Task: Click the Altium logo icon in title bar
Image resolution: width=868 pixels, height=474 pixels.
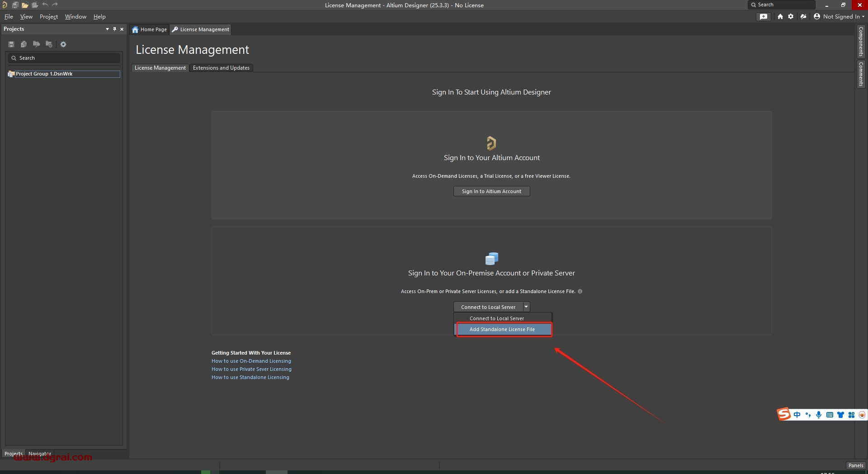Action: pyautogui.click(x=5, y=5)
